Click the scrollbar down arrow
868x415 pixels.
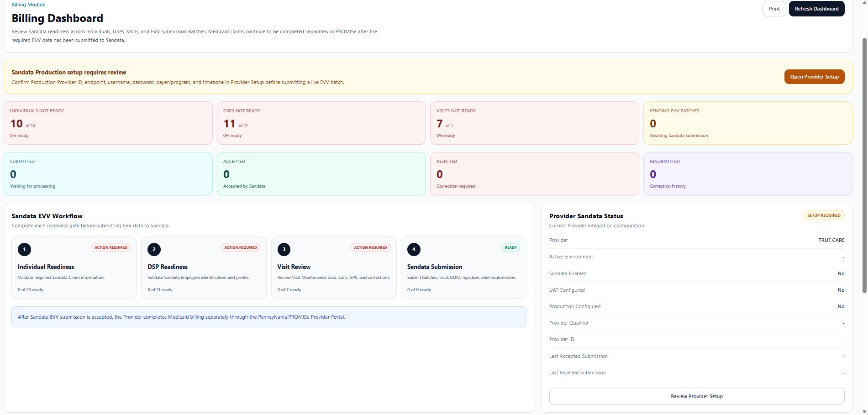[x=864, y=411]
